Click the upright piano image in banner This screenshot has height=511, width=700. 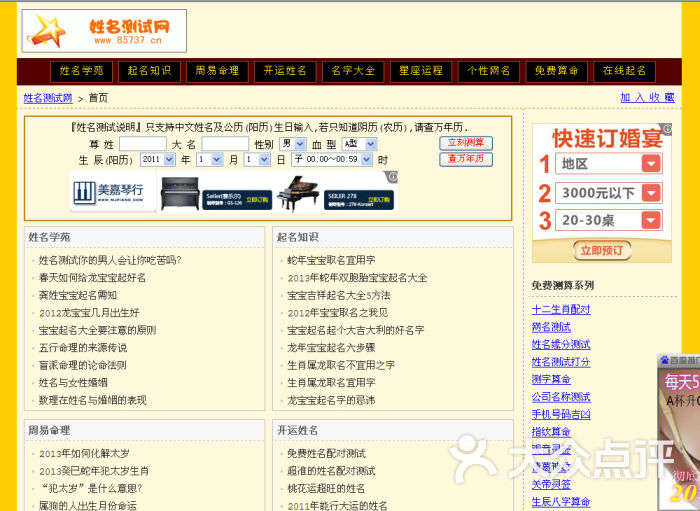179,193
